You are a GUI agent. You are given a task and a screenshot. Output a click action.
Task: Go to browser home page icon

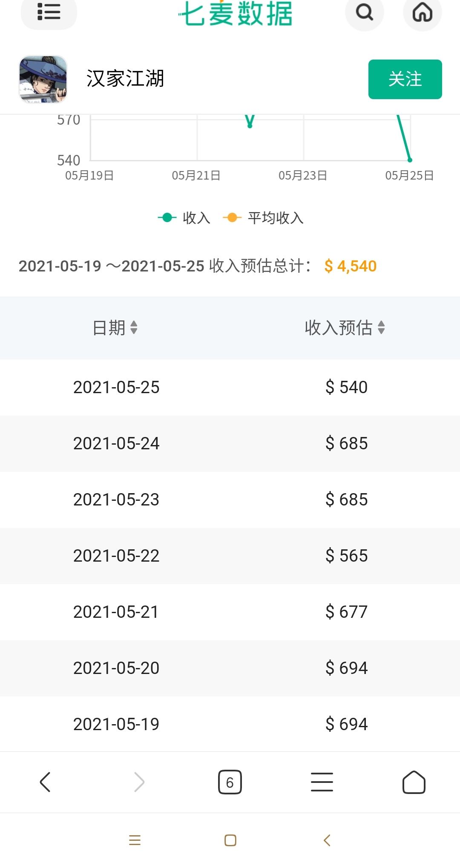[x=414, y=782]
